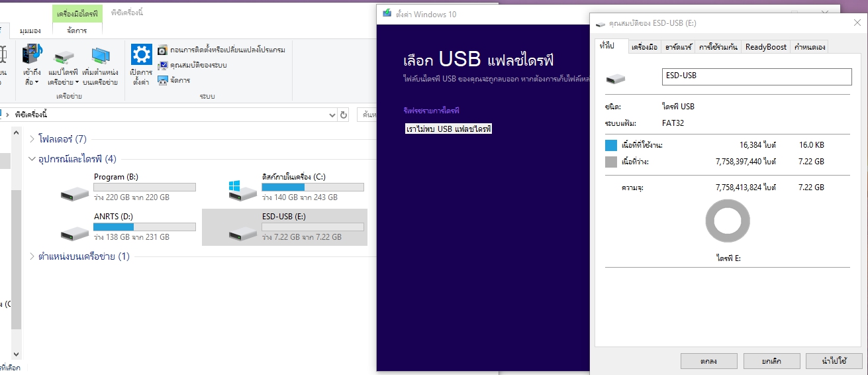Screen dimensions: 868x375
Task: Click 'เลือก USB แฟลชไดรฟ์' heading in Setup
Action: point(478,60)
